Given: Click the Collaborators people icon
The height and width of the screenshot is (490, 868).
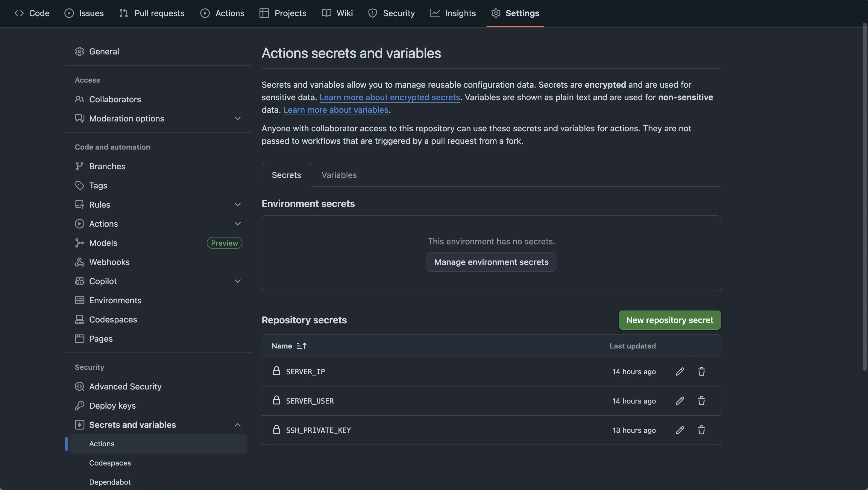Looking at the screenshot, I should [80, 99].
